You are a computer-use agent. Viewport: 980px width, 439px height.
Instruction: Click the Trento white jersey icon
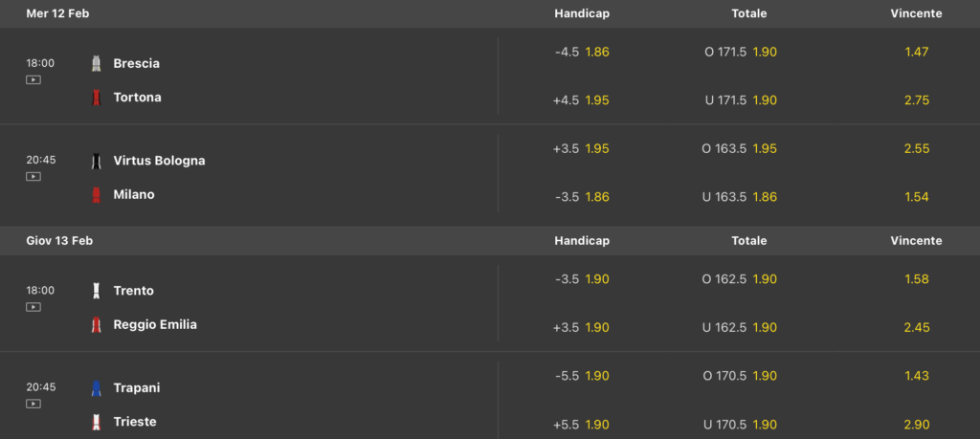[x=96, y=291]
